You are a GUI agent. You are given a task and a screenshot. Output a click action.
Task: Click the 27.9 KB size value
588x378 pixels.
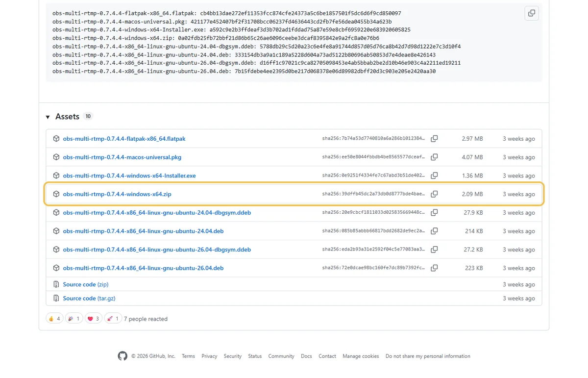point(473,213)
